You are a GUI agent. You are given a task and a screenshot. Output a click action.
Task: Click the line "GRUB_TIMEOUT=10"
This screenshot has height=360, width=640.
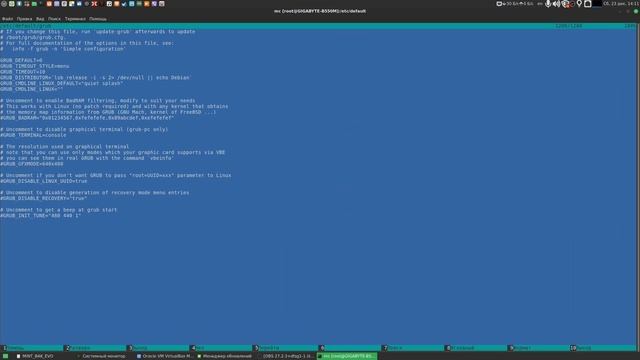click(x=23, y=71)
